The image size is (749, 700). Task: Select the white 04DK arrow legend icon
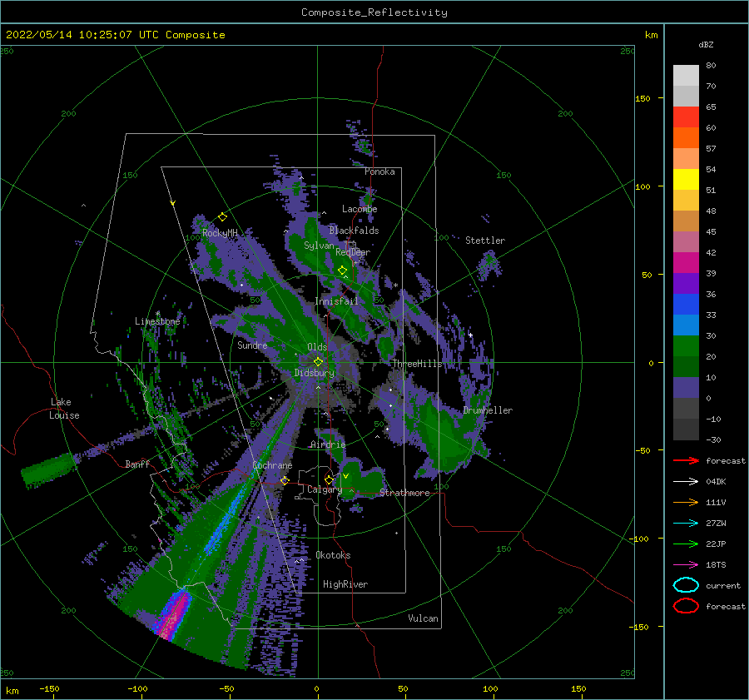tap(686, 482)
